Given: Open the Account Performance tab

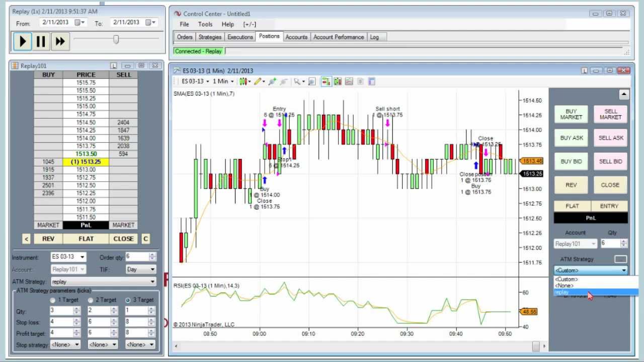Looking at the screenshot, I should point(339,37).
